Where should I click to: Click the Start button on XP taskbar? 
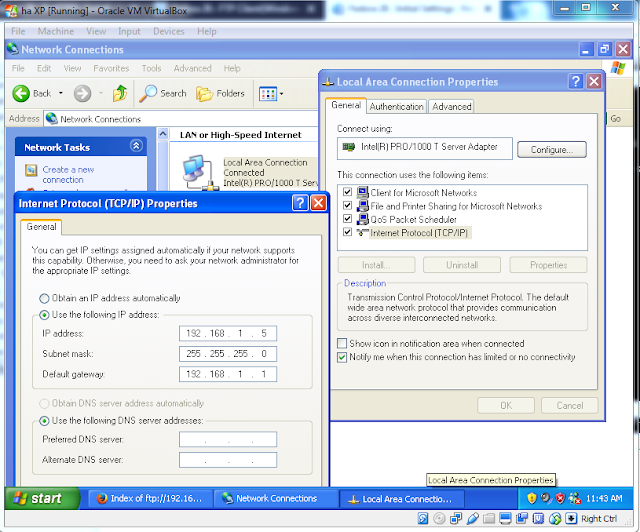42,499
